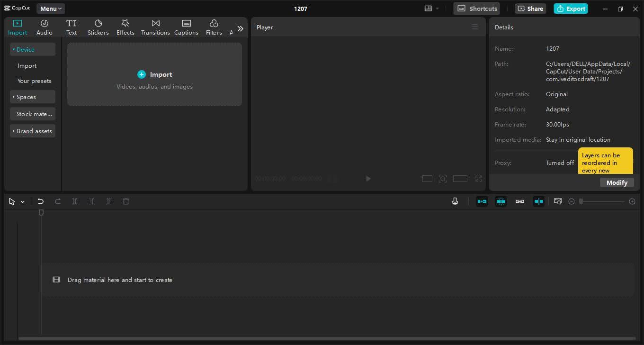Switch to the Filters tab
This screenshot has height=345, width=644.
[214, 27]
